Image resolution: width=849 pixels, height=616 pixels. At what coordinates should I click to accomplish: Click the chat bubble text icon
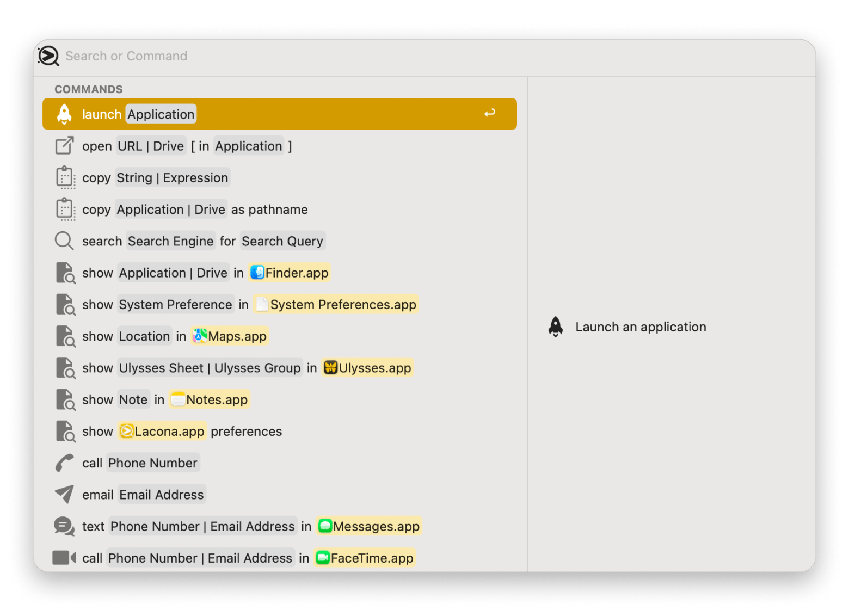point(64,526)
